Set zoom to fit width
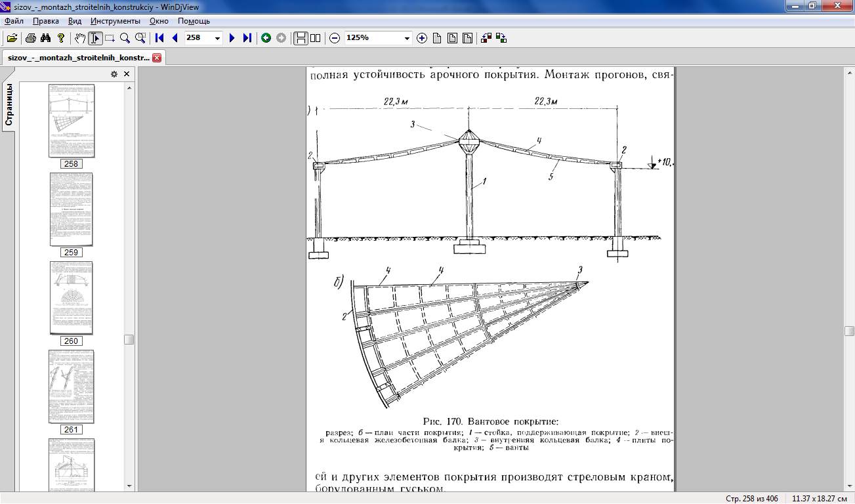 point(467,38)
